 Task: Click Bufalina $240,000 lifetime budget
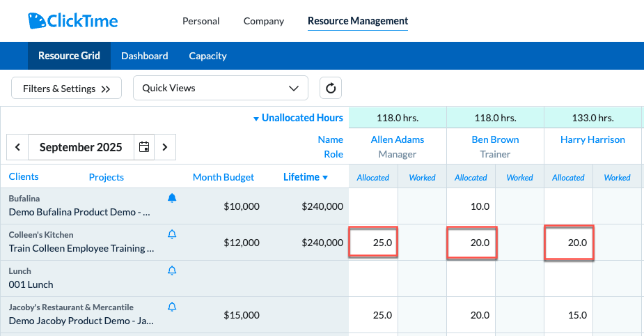pos(322,206)
